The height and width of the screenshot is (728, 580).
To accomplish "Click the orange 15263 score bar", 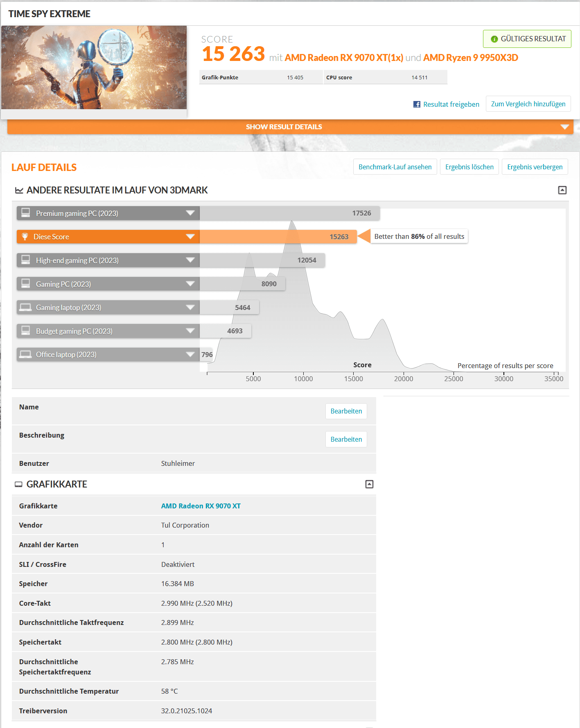I will (x=278, y=236).
